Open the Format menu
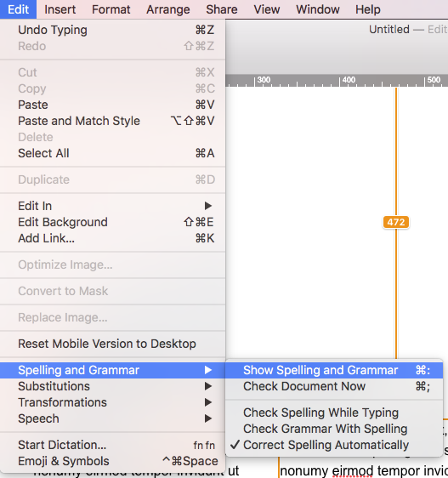The width and height of the screenshot is (448, 478). (x=111, y=9)
